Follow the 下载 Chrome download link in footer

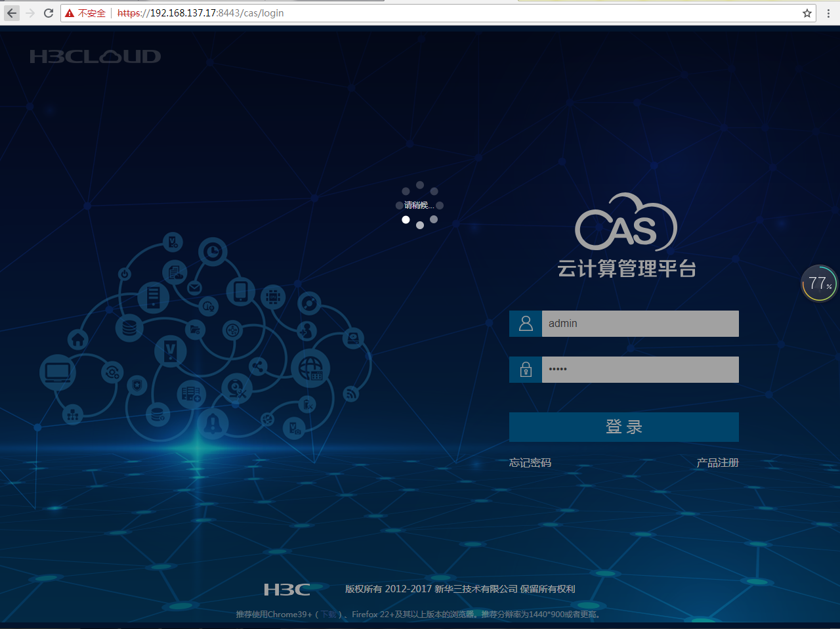[x=328, y=615]
